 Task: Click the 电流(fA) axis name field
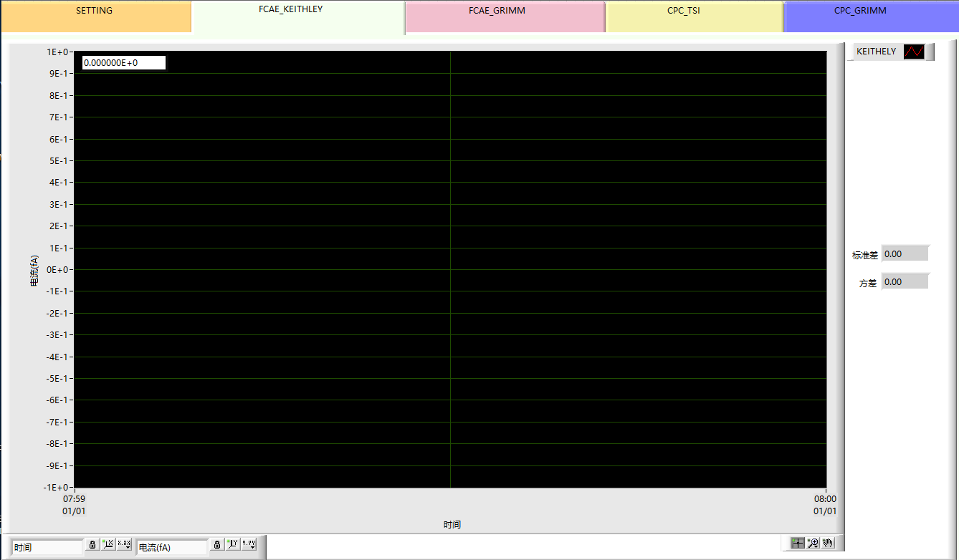(171, 547)
